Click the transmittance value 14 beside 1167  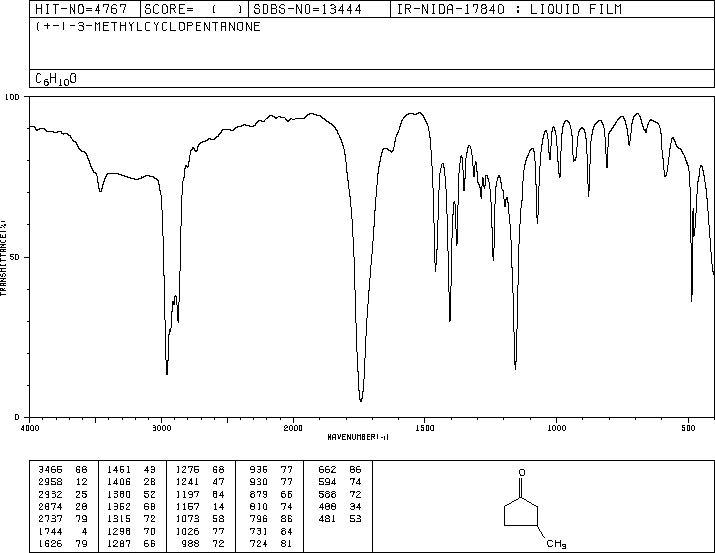point(218,506)
